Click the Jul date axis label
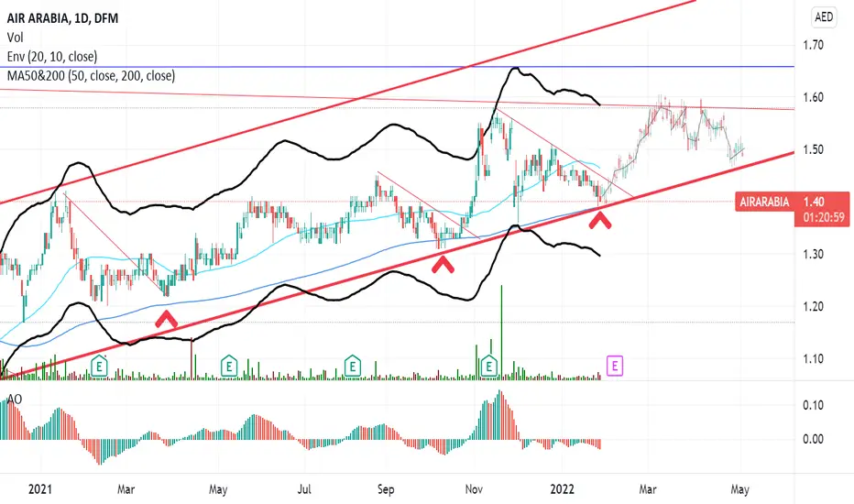 pos(304,488)
